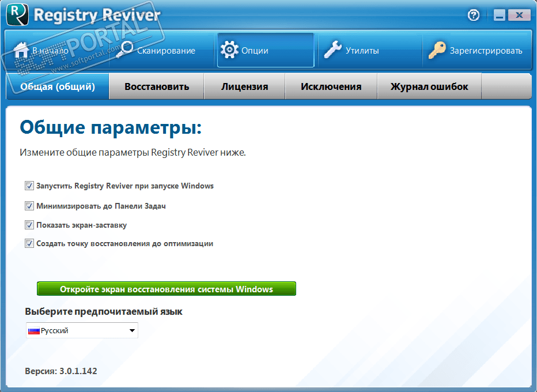Click the magnifying glass Сканирование icon
Image resolution: width=537 pixels, height=392 pixels.
click(124, 50)
